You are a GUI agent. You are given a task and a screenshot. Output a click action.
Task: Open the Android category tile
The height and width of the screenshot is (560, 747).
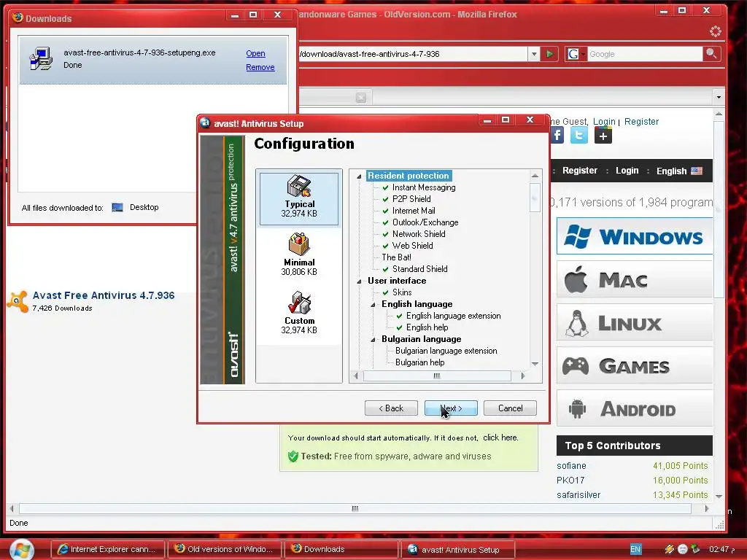pos(634,408)
